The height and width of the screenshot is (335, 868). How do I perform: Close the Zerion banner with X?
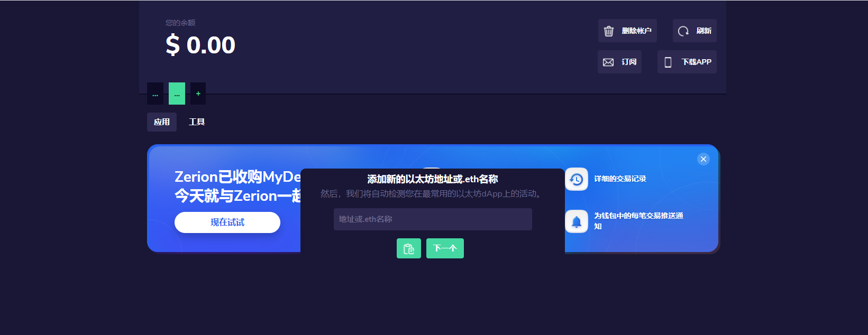[x=703, y=159]
